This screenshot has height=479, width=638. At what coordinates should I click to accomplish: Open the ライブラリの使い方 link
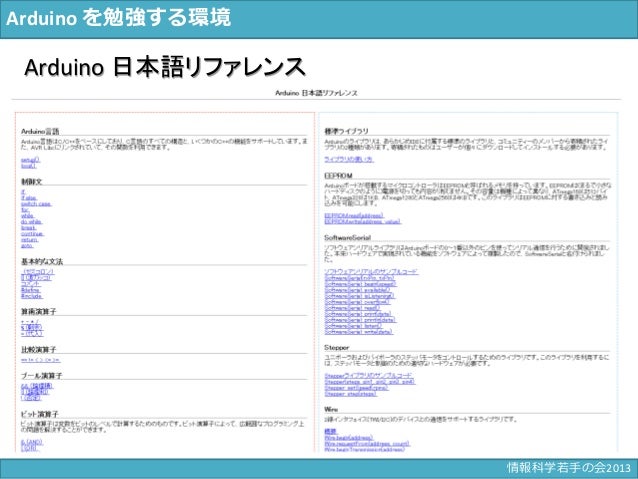tap(349, 160)
